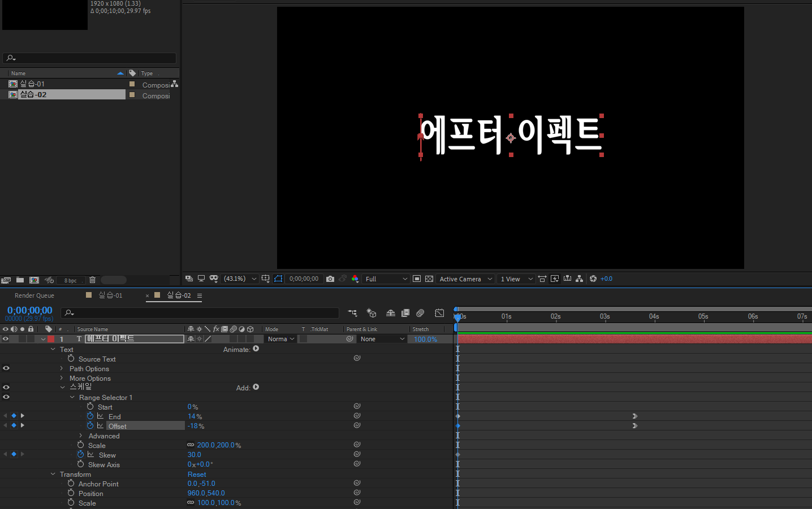812x509 pixels.
Task: Click the Primary Viewer monitor icon
Action: (201, 279)
